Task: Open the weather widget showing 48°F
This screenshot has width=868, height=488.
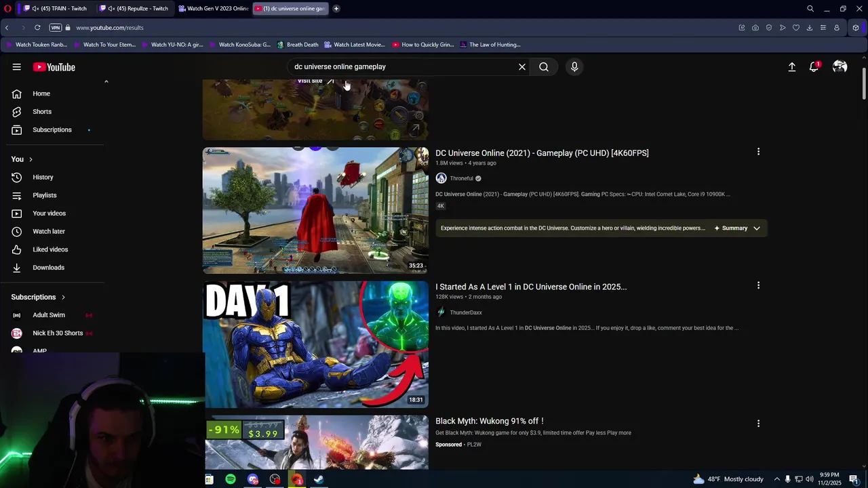Action: tap(728, 479)
